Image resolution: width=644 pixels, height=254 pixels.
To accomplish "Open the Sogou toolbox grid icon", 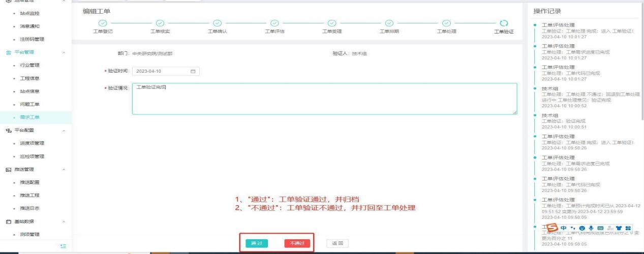I will point(628,228).
